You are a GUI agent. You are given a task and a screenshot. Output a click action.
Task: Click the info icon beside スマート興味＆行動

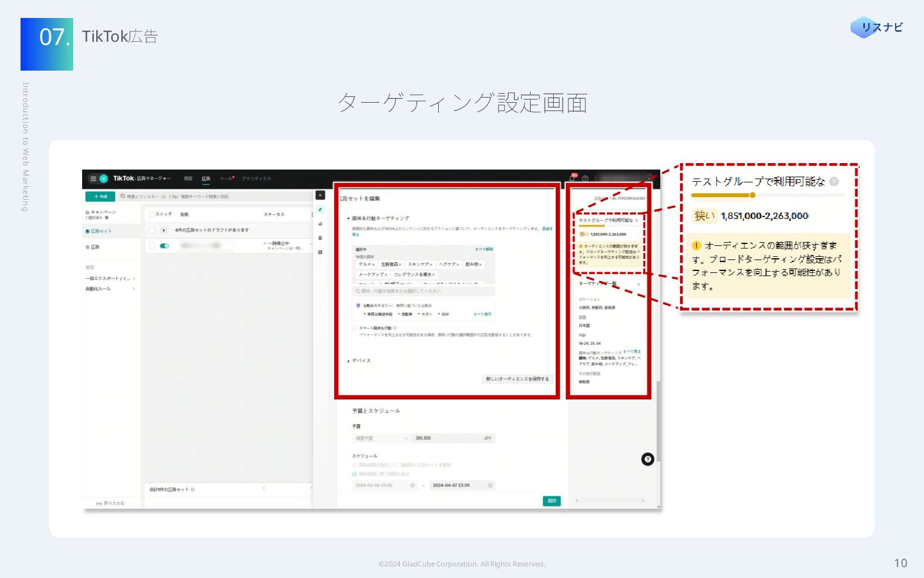pos(395,328)
